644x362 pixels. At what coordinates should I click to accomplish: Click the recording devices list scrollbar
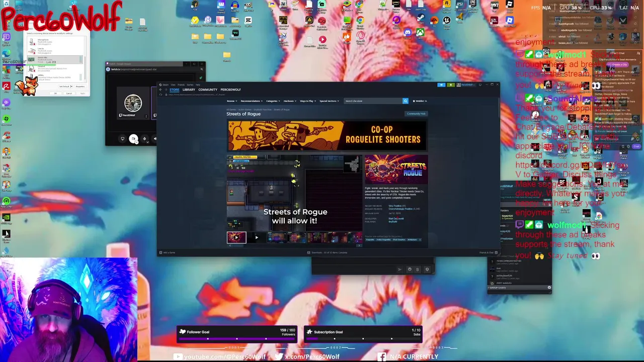[85, 68]
